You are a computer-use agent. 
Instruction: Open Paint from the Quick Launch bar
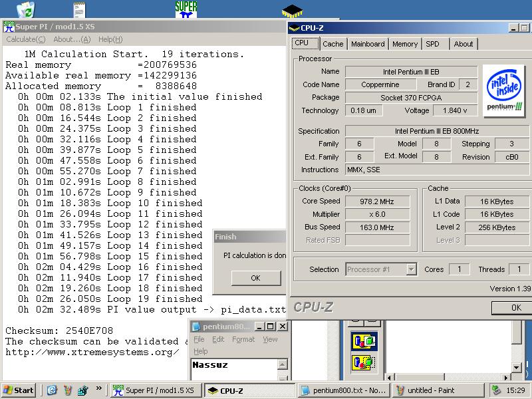tap(68, 390)
